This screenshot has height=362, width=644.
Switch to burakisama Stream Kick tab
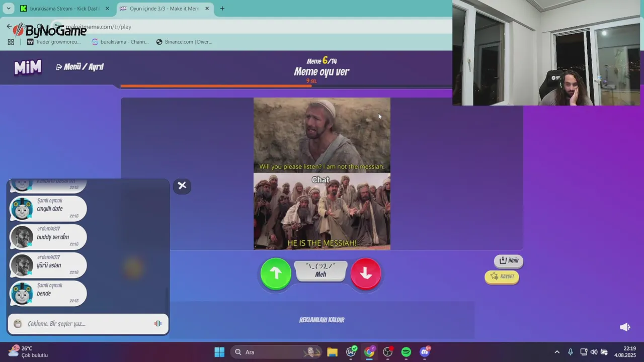[64, 9]
